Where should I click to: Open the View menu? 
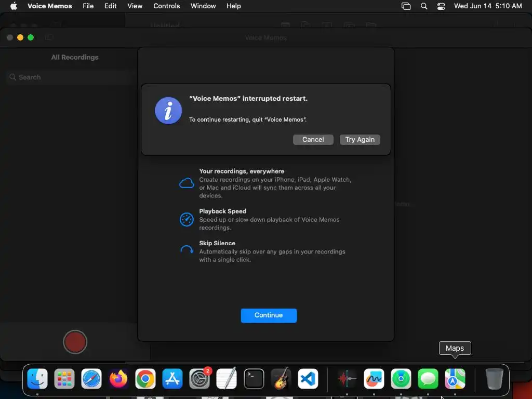click(x=135, y=6)
